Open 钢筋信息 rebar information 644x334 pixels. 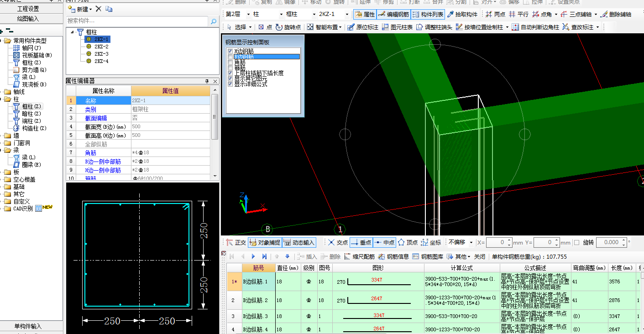tap(393, 256)
